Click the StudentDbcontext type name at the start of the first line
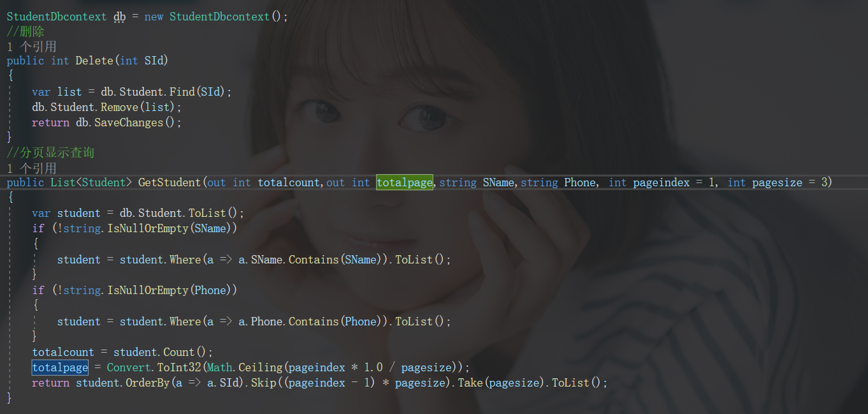 point(57,17)
